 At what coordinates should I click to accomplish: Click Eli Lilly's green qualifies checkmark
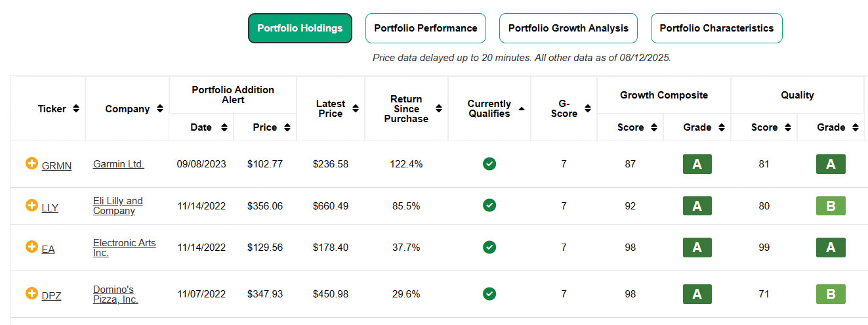tap(489, 206)
